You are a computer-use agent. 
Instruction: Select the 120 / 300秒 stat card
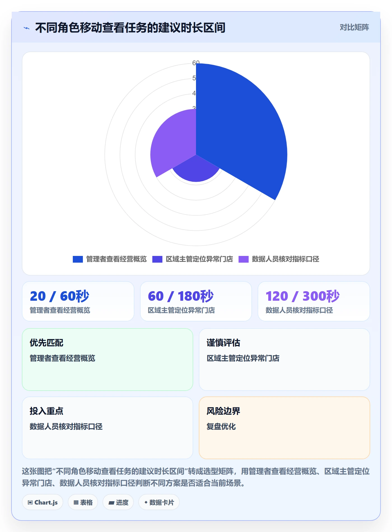pyautogui.click(x=314, y=301)
